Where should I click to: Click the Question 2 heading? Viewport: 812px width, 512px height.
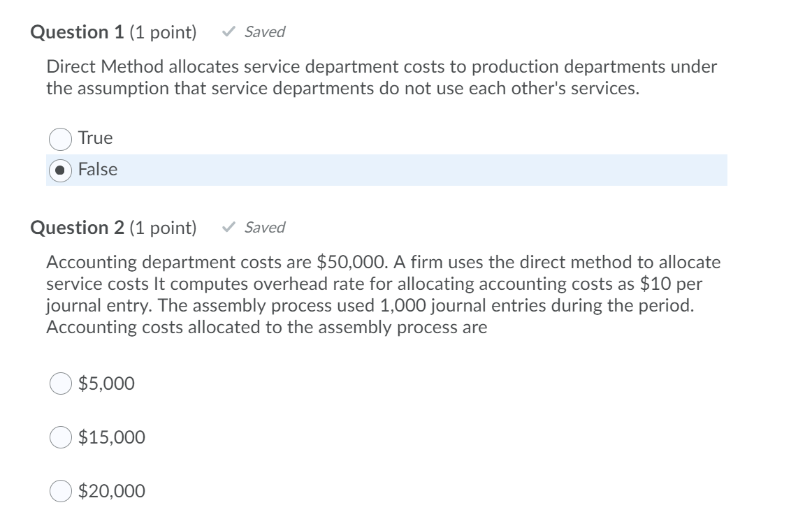[79, 227]
